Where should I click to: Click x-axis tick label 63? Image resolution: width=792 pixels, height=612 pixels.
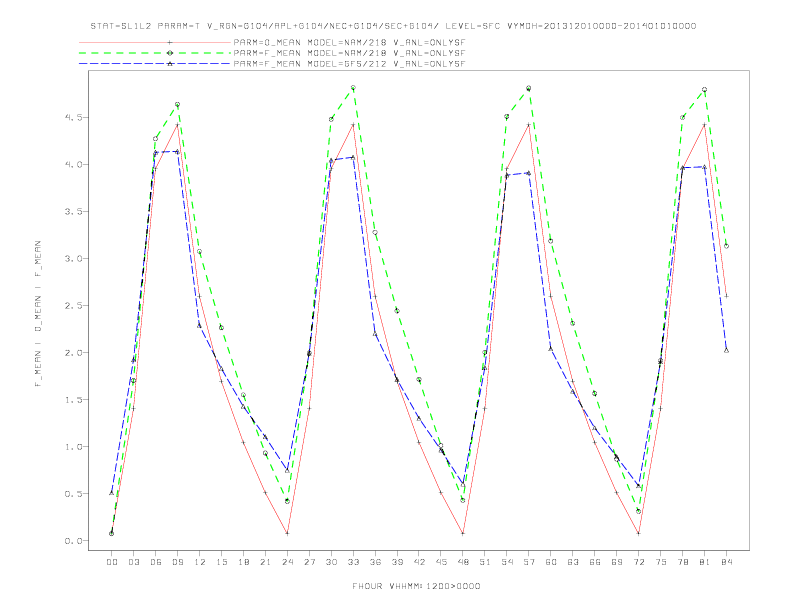(573, 562)
